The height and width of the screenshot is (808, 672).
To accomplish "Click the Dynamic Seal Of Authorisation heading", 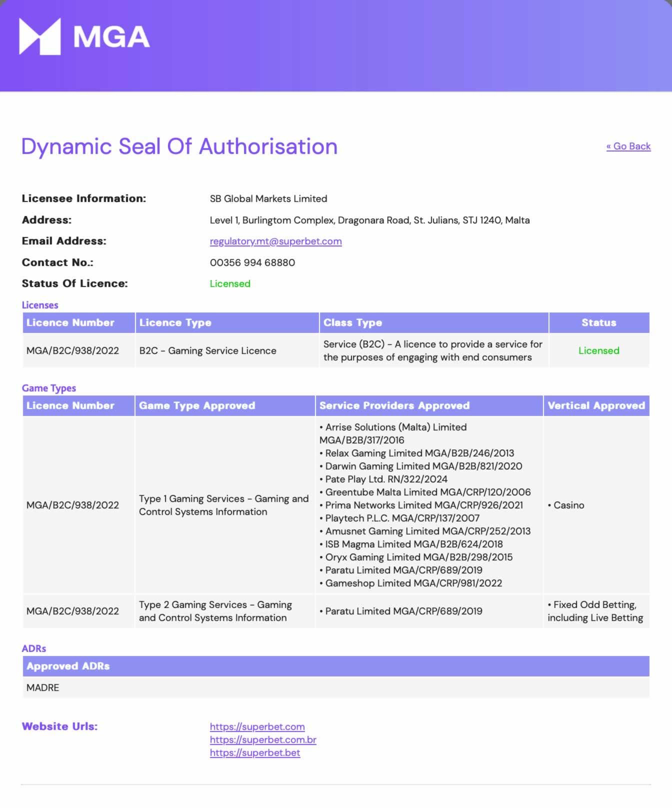I will (179, 146).
